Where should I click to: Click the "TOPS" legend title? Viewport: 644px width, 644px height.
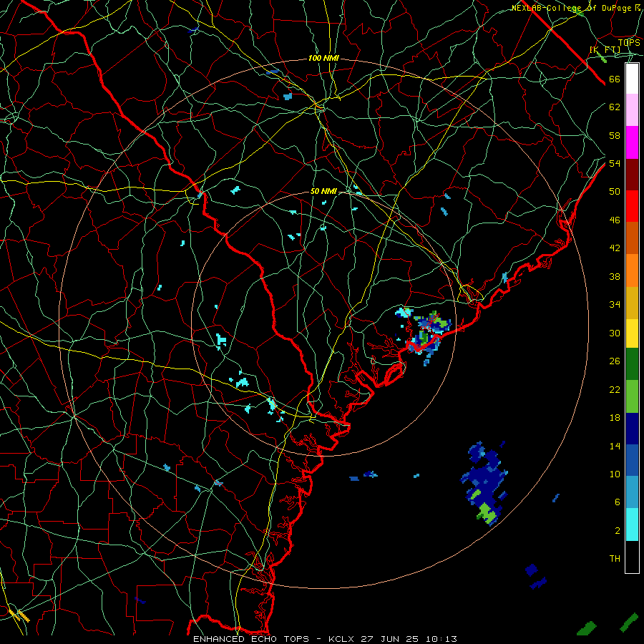629,42
